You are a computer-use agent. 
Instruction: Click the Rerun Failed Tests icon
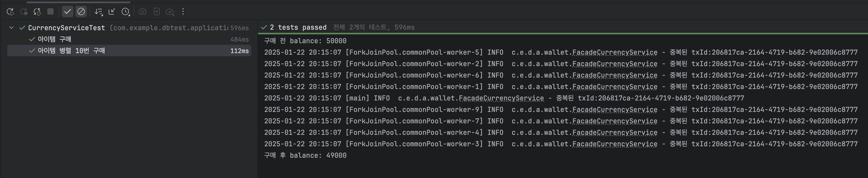click(24, 12)
